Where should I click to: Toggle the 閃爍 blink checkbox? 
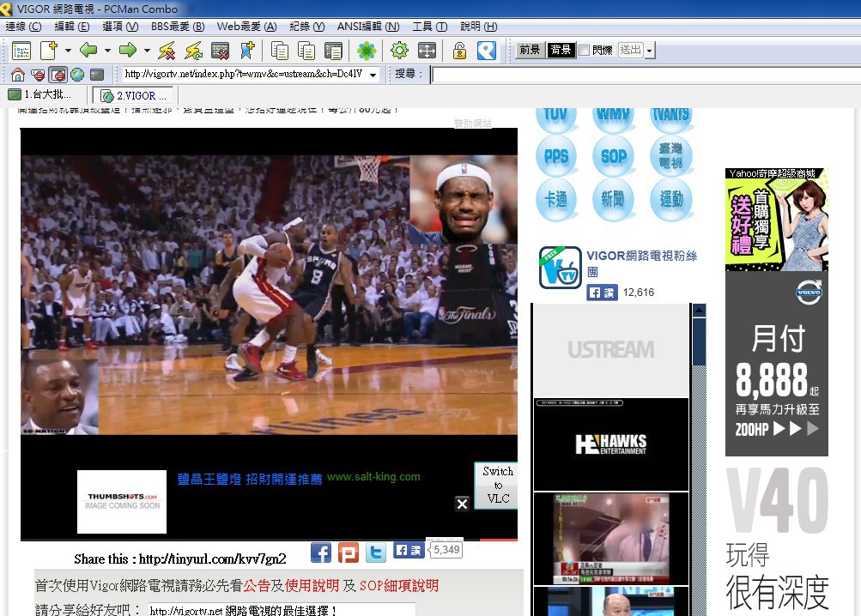click(x=585, y=51)
